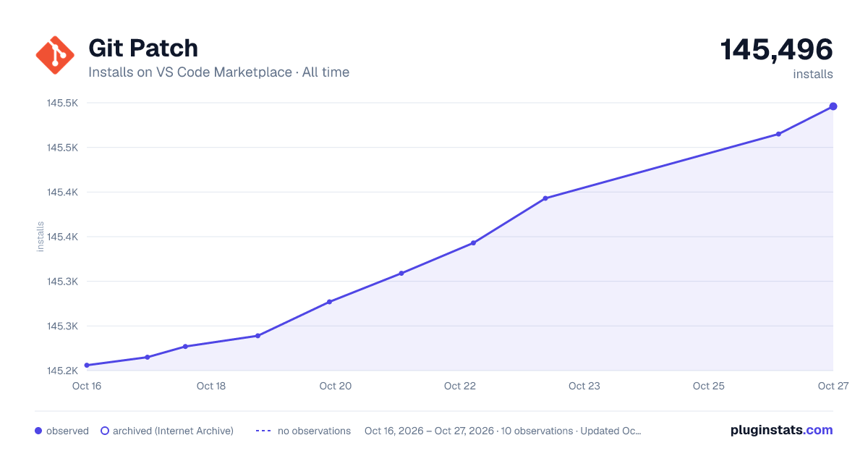868x456 pixels.
Task: Click the observed legend label
Action: click(67, 431)
